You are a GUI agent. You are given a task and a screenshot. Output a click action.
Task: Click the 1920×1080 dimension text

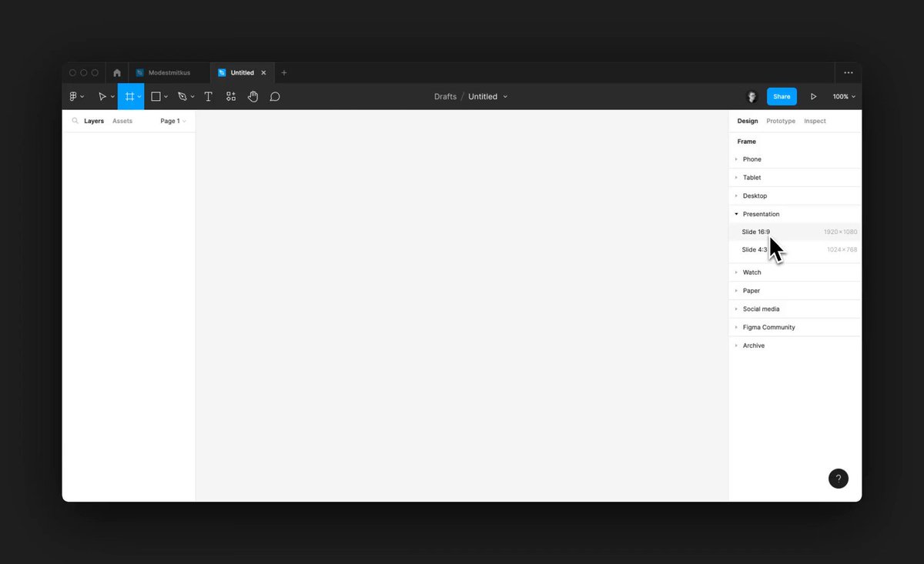pyautogui.click(x=840, y=232)
